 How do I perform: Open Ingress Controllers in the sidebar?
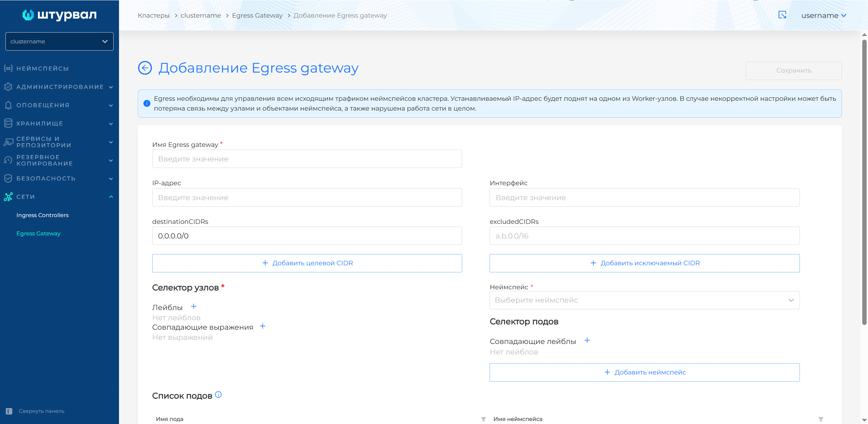coord(42,215)
